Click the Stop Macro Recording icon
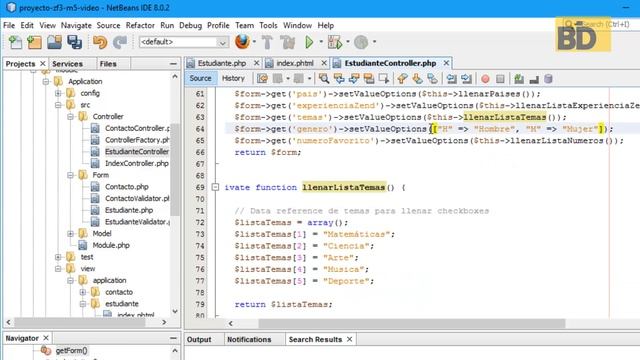 [500, 79]
